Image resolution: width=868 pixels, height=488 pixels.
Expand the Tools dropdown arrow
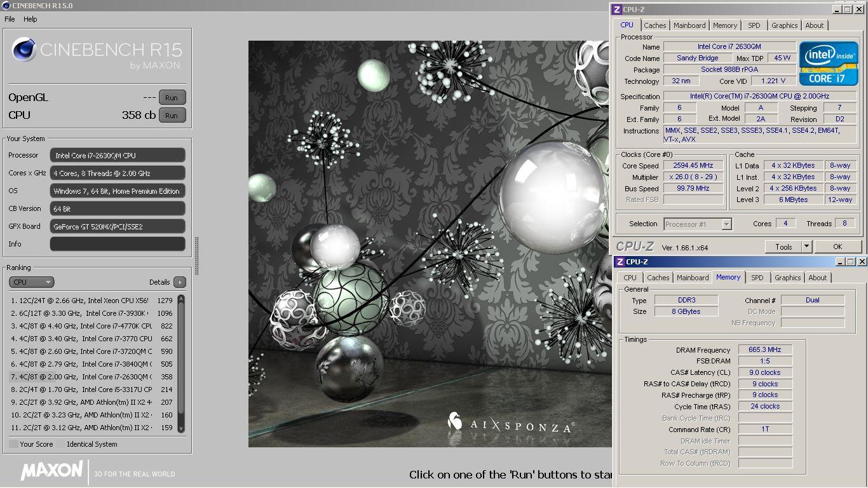click(x=806, y=247)
